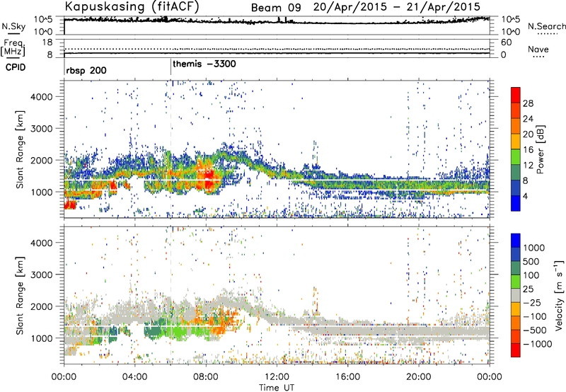
Task: Click the 'Kapuskasing (fitACF)' title text
Action: click(x=132, y=6)
